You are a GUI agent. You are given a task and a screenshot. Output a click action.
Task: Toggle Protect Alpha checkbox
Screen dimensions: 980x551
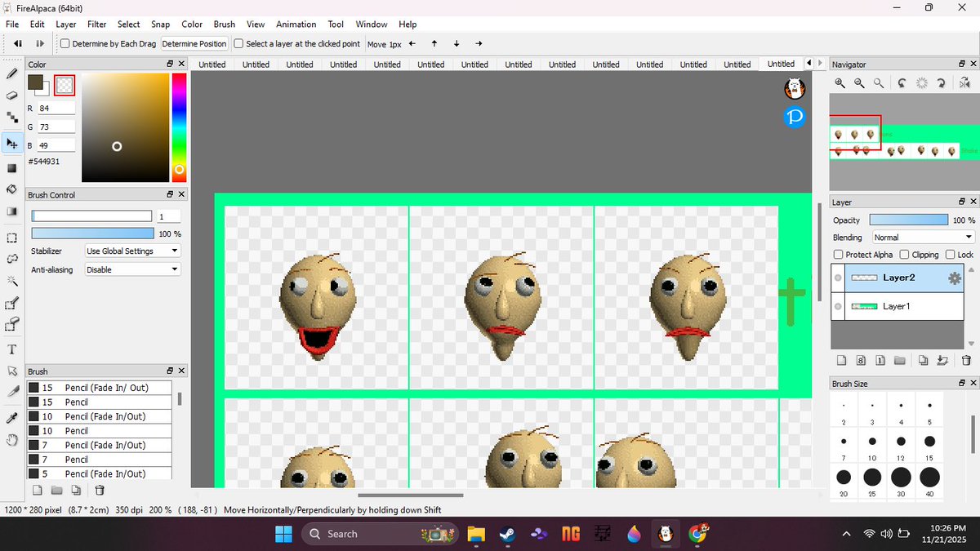tap(838, 255)
